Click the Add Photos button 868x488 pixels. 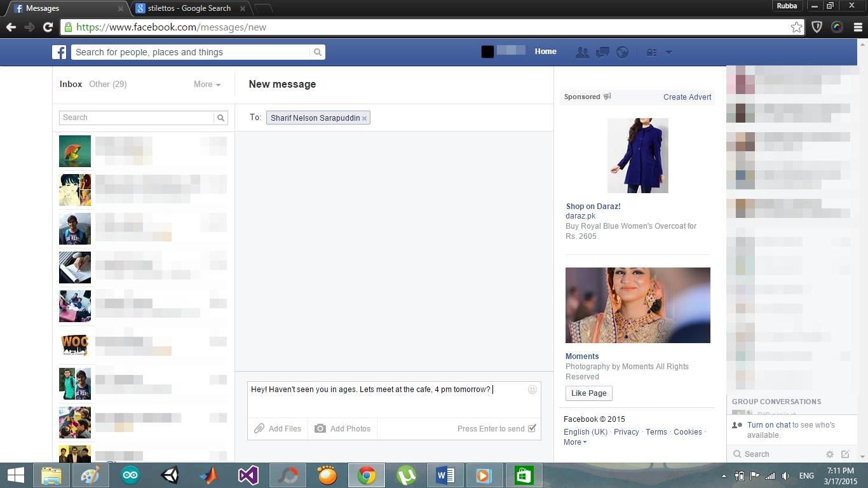click(342, 429)
